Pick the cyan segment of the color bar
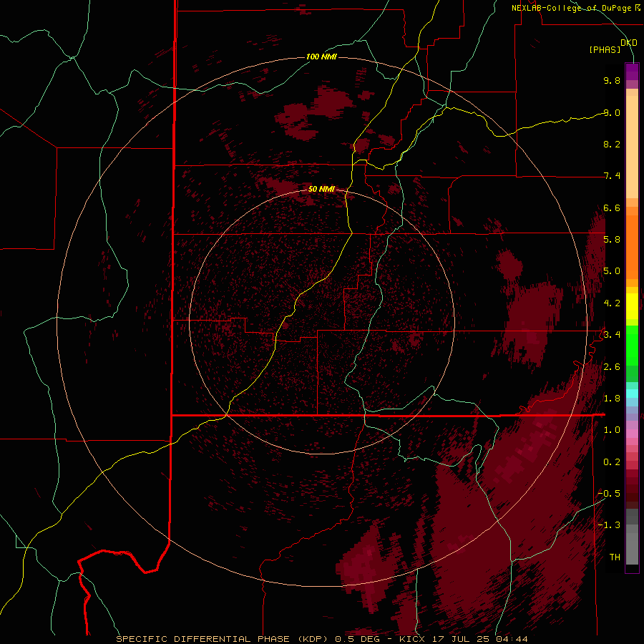 [632, 394]
